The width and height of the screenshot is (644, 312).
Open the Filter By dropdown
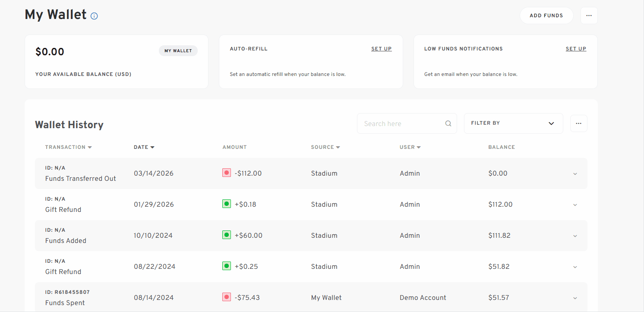click(x=513, y=123)
